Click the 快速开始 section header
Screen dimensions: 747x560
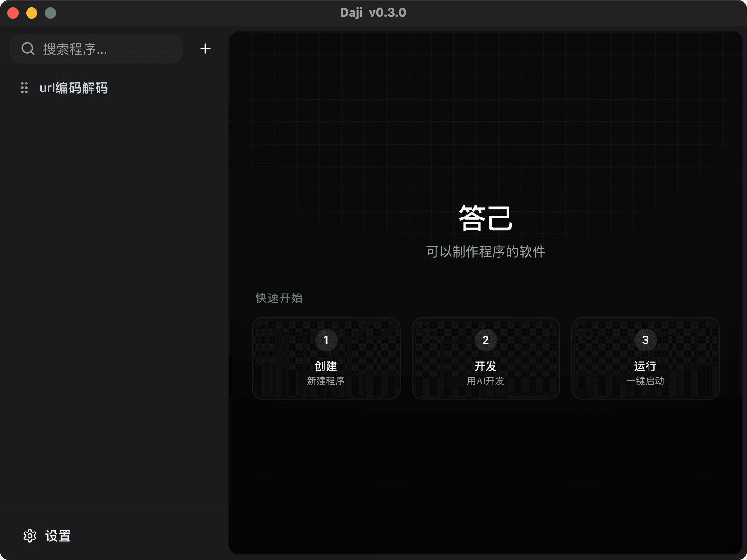click(279, 298)
